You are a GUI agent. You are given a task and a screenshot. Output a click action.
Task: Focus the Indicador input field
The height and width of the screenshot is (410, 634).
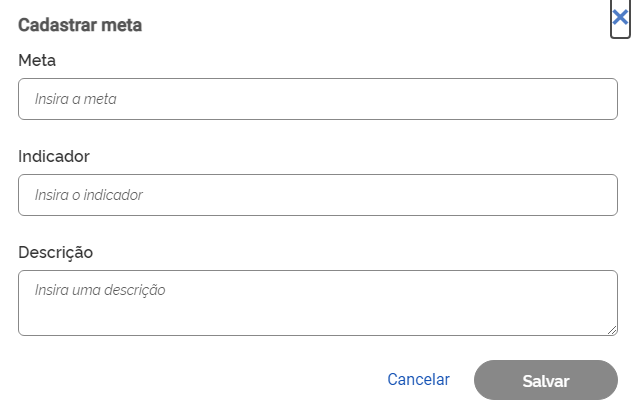pos(318,195)
